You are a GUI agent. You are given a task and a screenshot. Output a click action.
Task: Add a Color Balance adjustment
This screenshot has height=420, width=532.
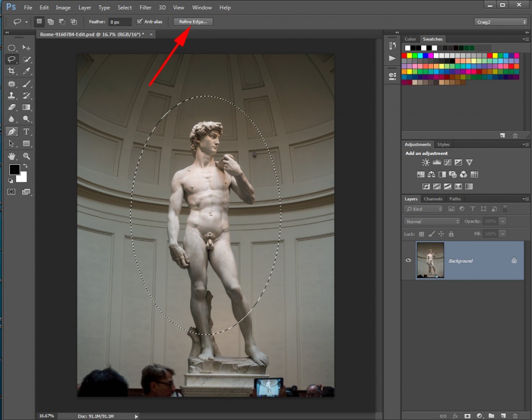[x=431, y=175]
